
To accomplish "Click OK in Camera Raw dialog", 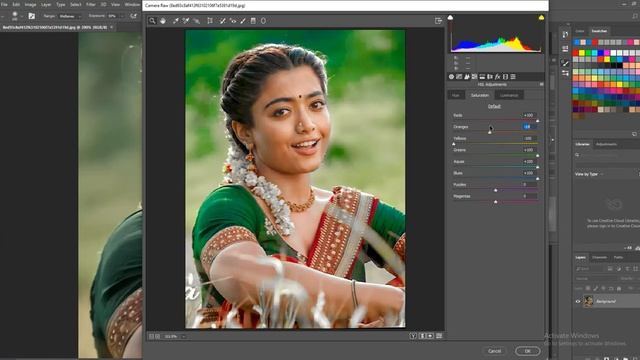I will coord(527,351).
